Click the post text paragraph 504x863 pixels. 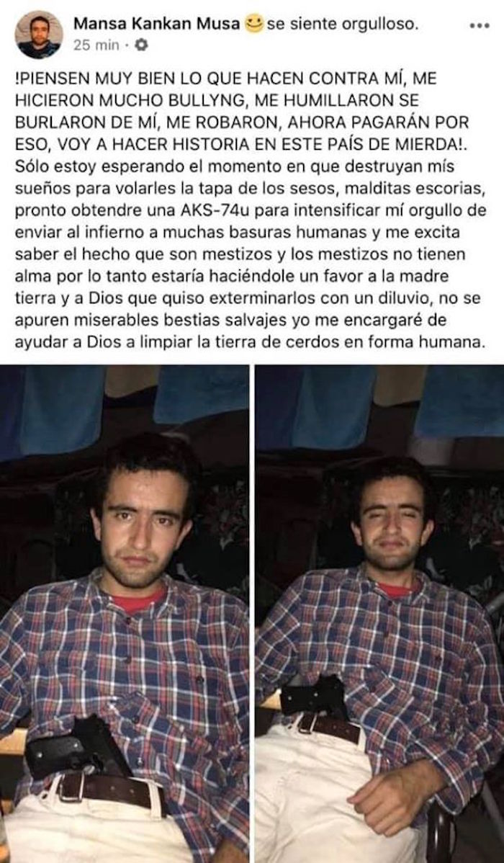tap(251, 210)
